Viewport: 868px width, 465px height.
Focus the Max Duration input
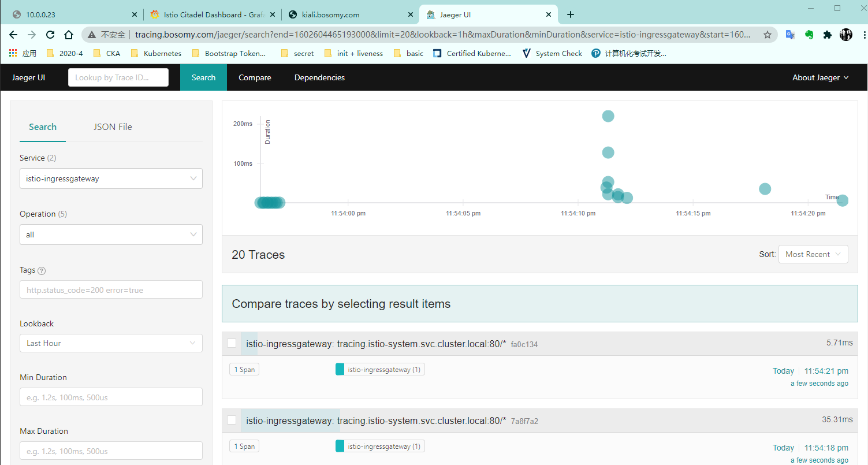pyautogui.click(x=111, y=451)
